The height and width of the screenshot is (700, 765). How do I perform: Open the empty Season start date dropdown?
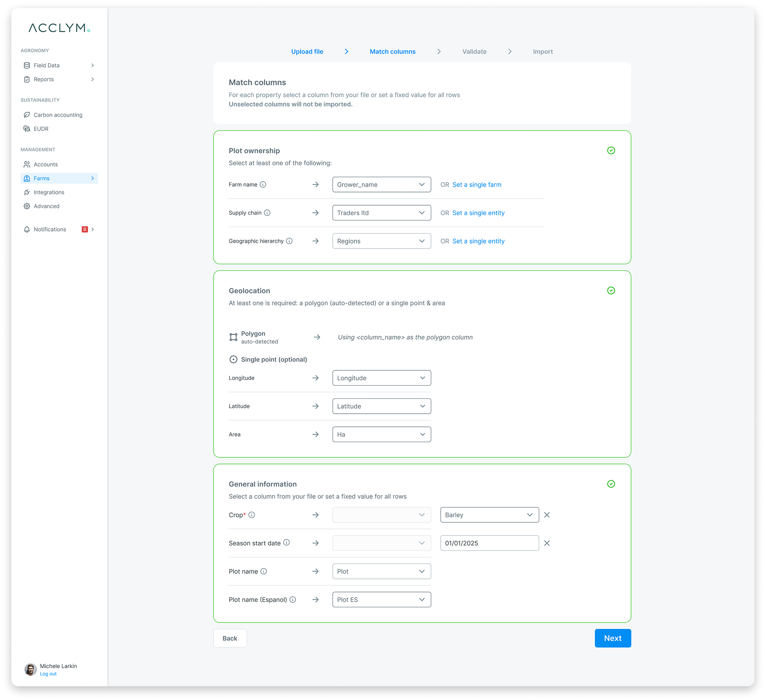click(x=382, y=543)
